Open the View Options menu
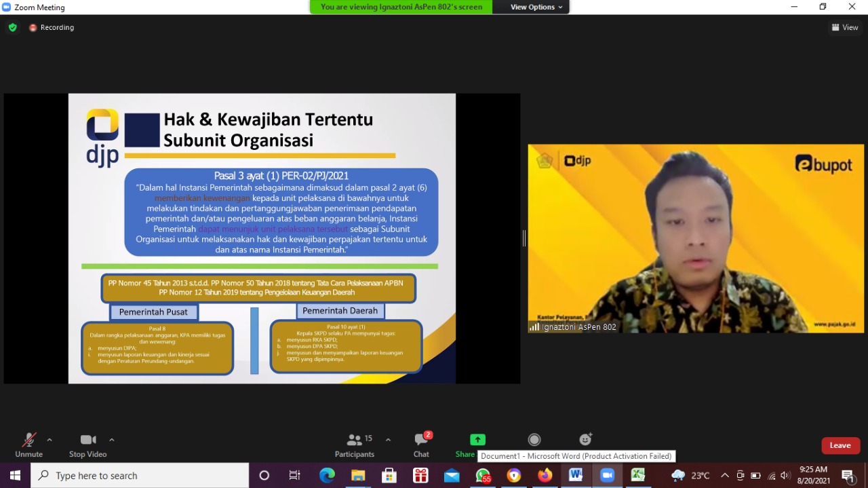 [536, 7]
